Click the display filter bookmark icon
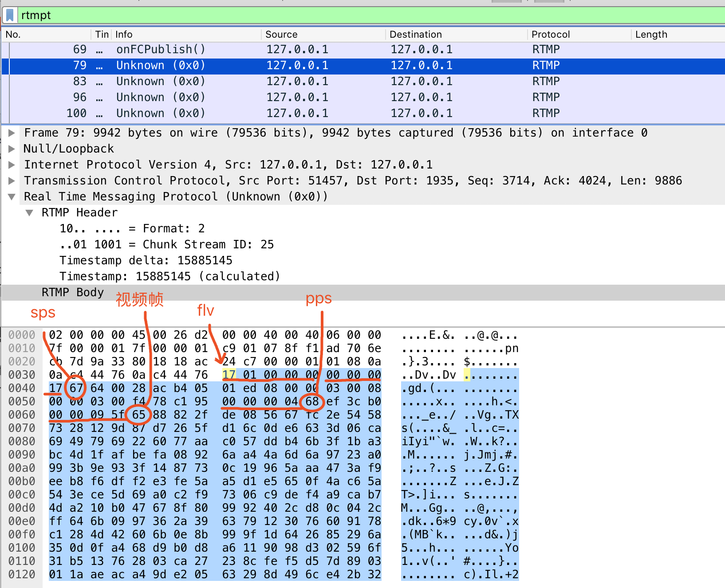 coord(9,16)
